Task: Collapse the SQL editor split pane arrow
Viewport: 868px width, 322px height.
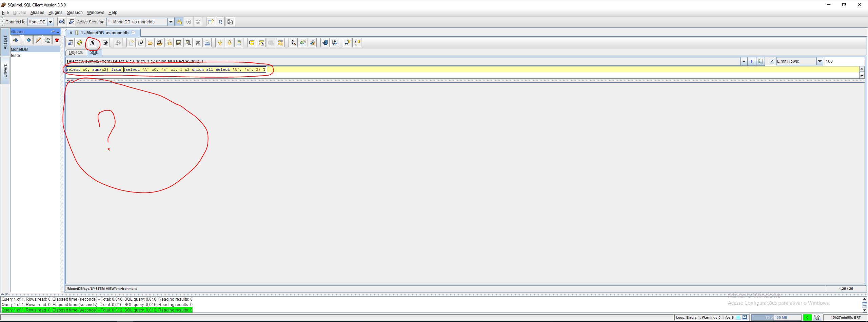Action: [x=68, y=81]
